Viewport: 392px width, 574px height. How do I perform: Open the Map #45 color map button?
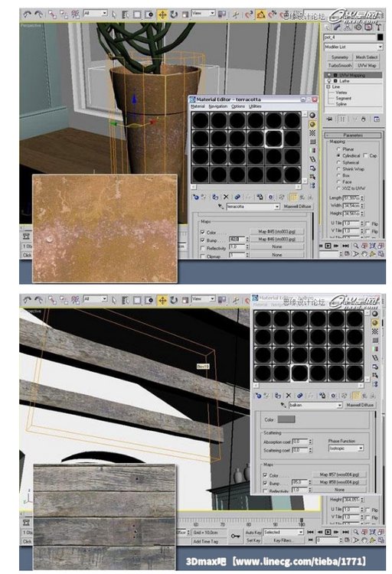click(276, 231)
